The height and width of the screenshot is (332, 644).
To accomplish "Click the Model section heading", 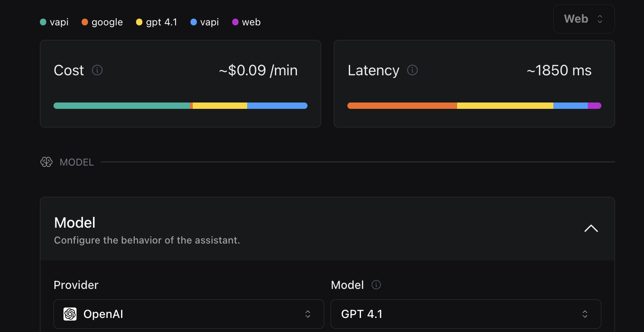I will pyautogui.click(x=75, y=223).
